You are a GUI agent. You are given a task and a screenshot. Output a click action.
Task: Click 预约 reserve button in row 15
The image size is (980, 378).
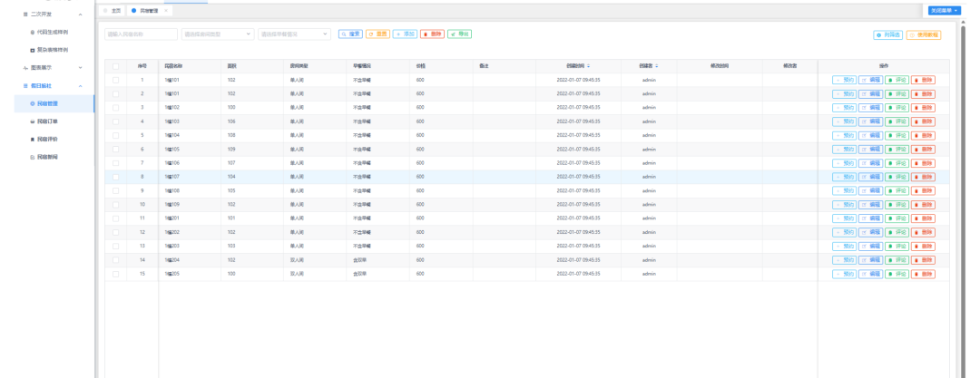(845, 274)
